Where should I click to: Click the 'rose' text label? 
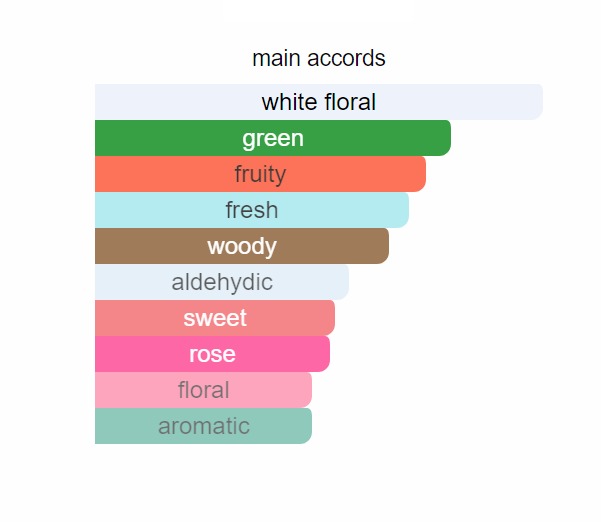212,354
